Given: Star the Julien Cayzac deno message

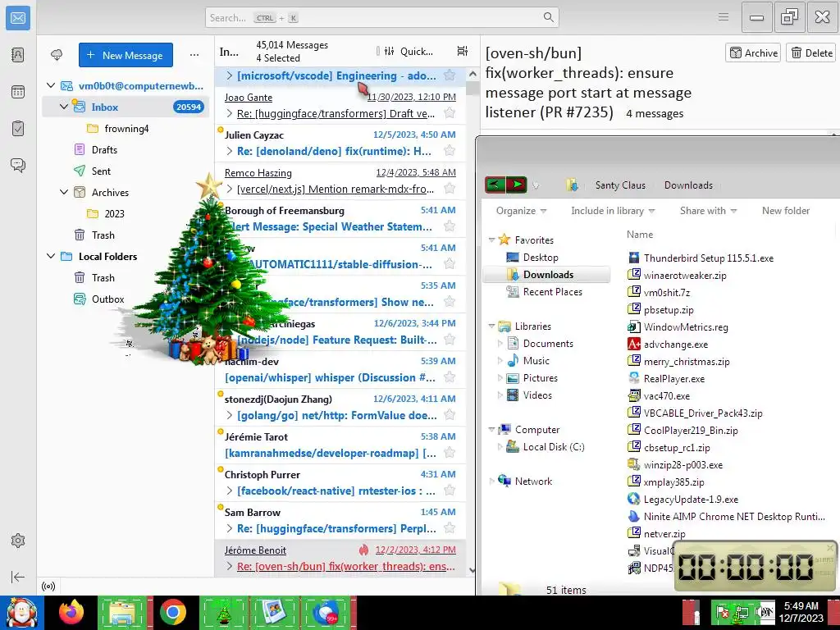Looking at the screenshot, I should click(x=450, y=151).
